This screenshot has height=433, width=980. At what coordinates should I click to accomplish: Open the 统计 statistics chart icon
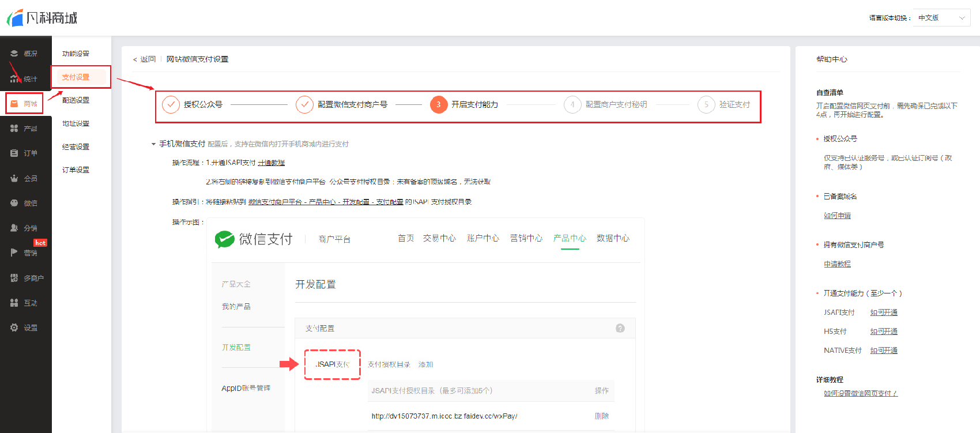click(x=14, y=79)
